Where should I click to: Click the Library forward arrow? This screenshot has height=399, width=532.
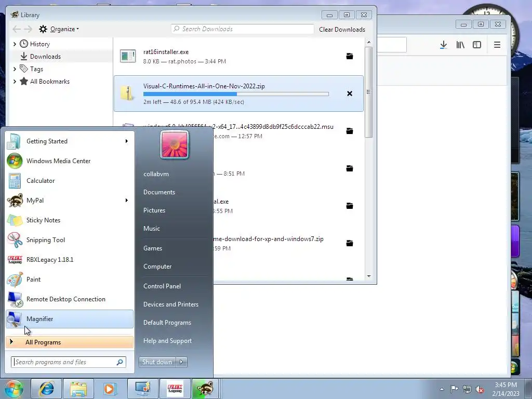click(28, 29)
